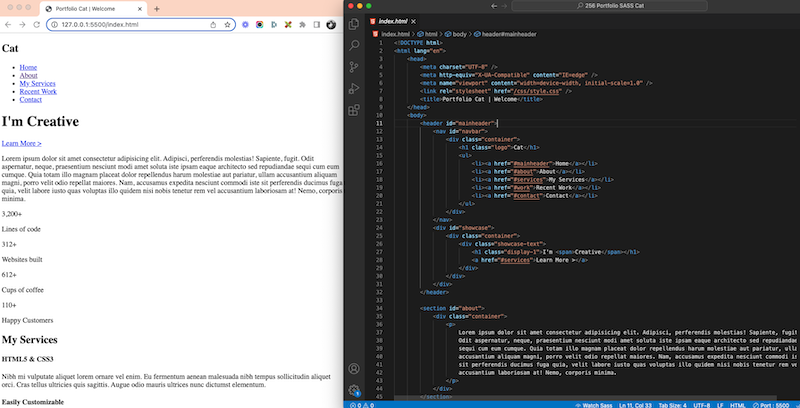Click the My Services heading on webpage
800x408 pixels.
[30, 340]
